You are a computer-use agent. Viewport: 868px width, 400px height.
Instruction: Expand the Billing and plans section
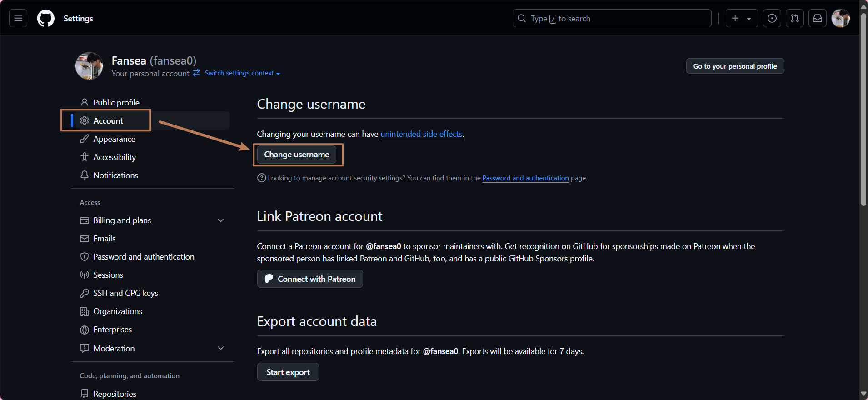click(220, 220)
